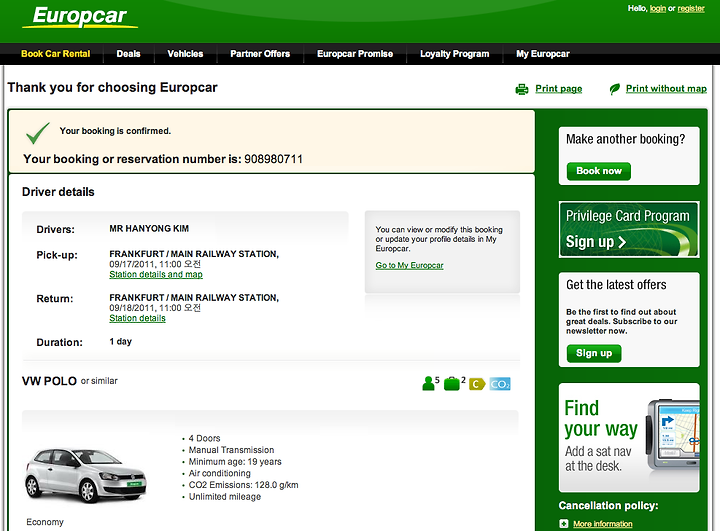This screenshot has width=720, height=531.
Task: Click the reservation number 908980711
Action: pyautogui.click(x=273, y=159)
